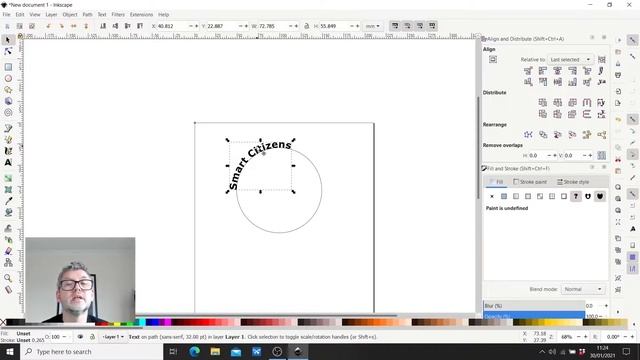Adjust the Opacity percentage slider
640x360 pixels.
point(534,316)
